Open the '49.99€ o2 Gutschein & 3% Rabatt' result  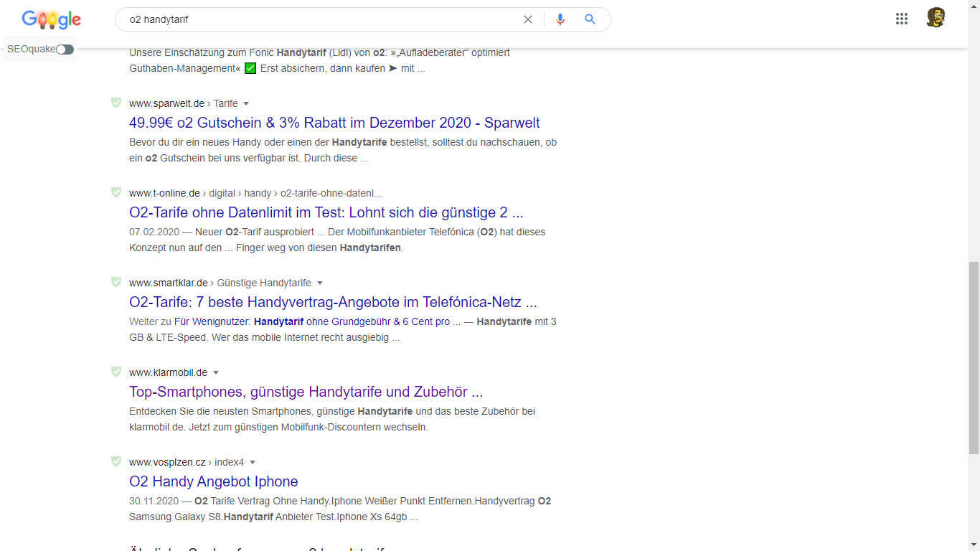point(334,123)
